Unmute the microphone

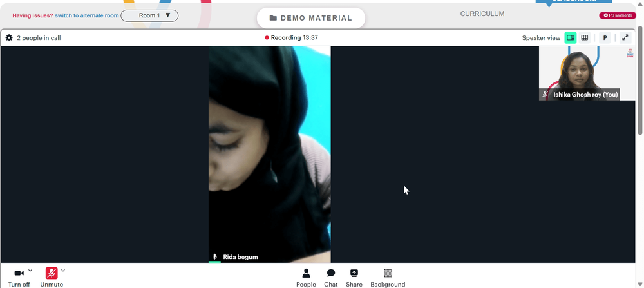(x=52, y=278)
